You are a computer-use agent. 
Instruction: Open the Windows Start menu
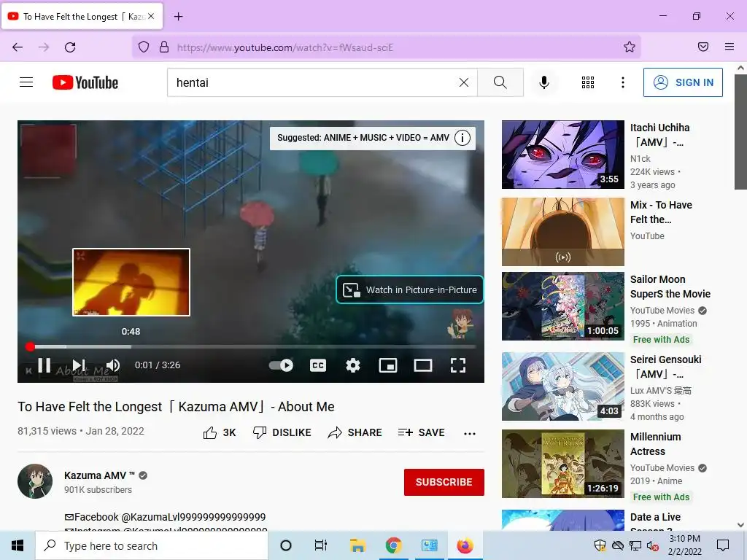click(18, 545)
